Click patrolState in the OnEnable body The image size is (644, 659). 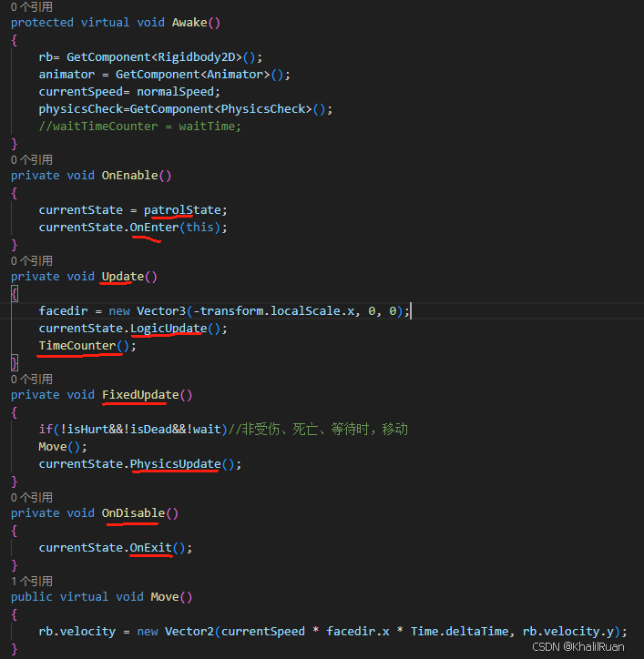(x=182, y=209)
